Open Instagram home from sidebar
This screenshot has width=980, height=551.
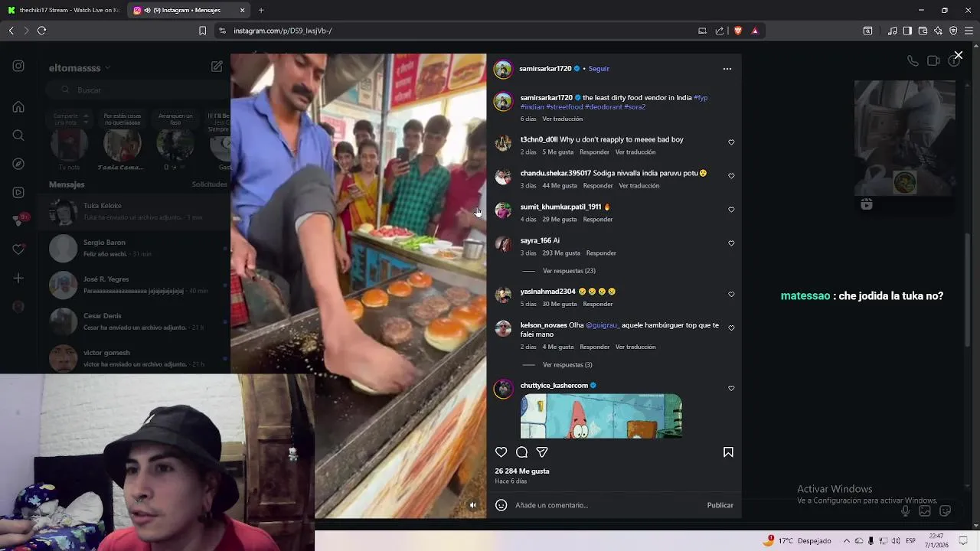(x=18, y=107)
